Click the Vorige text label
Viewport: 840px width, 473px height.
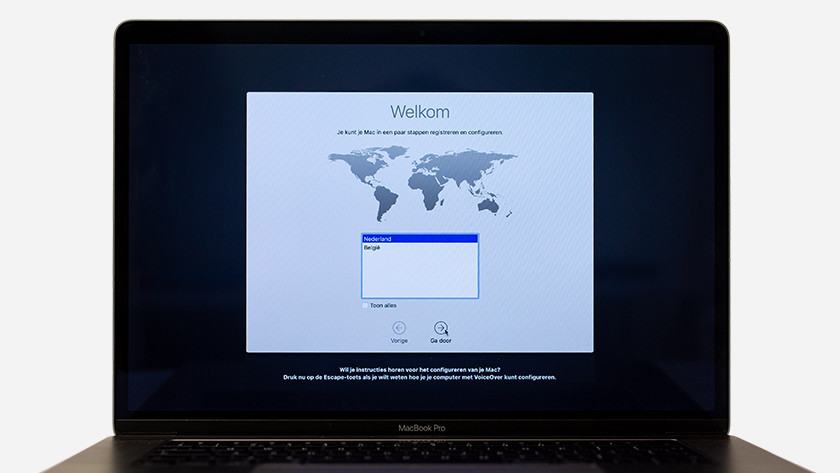(x=399, y=341)
